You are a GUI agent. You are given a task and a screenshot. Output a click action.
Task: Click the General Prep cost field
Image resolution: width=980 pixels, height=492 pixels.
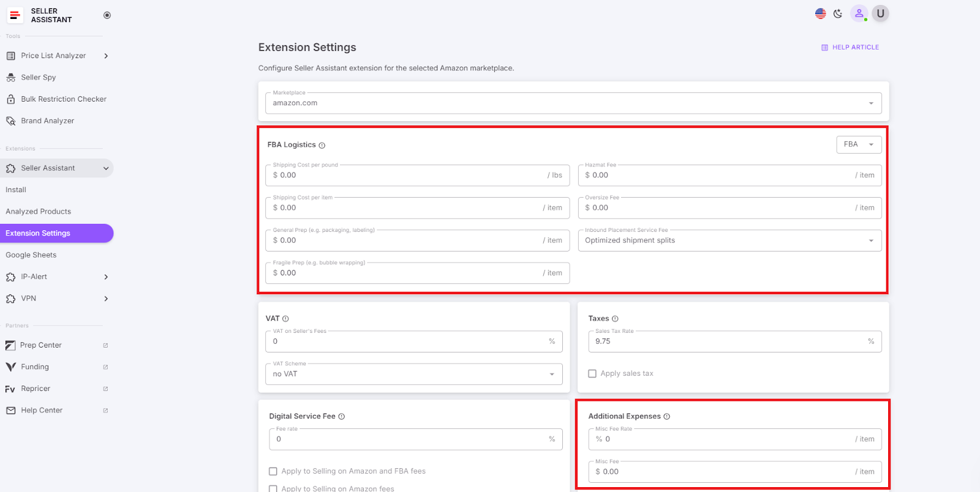pos(418,240)
